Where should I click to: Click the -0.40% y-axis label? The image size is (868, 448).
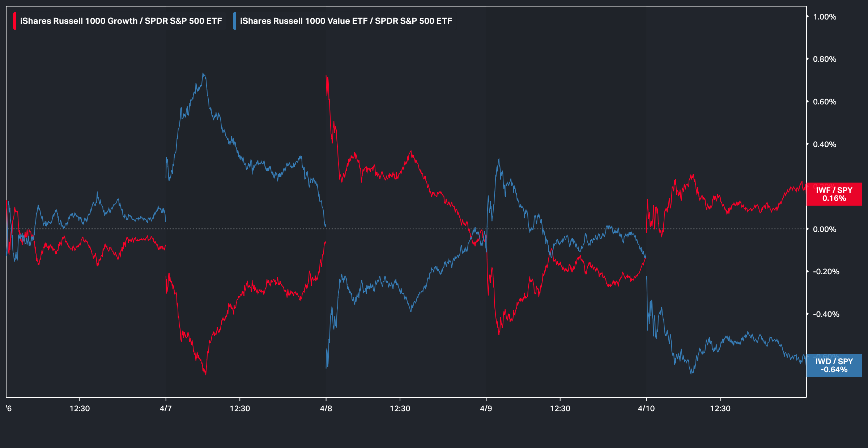tap(826, 314)
